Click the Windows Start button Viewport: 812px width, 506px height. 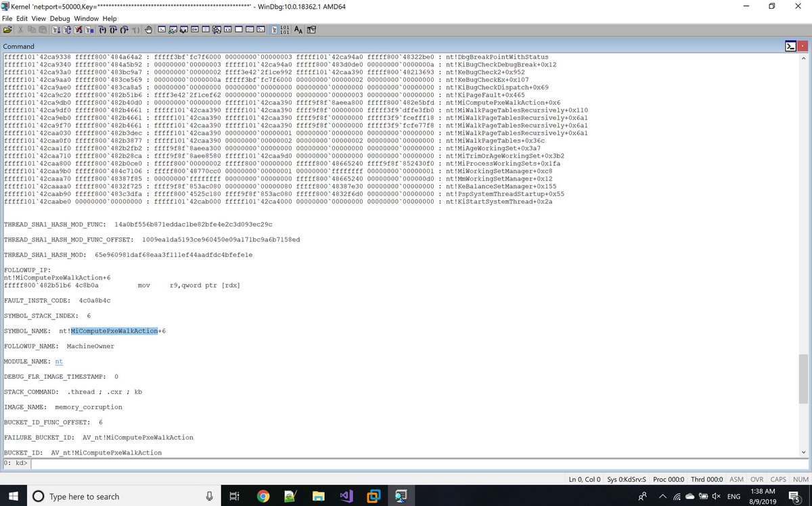[x=14, y=496]
